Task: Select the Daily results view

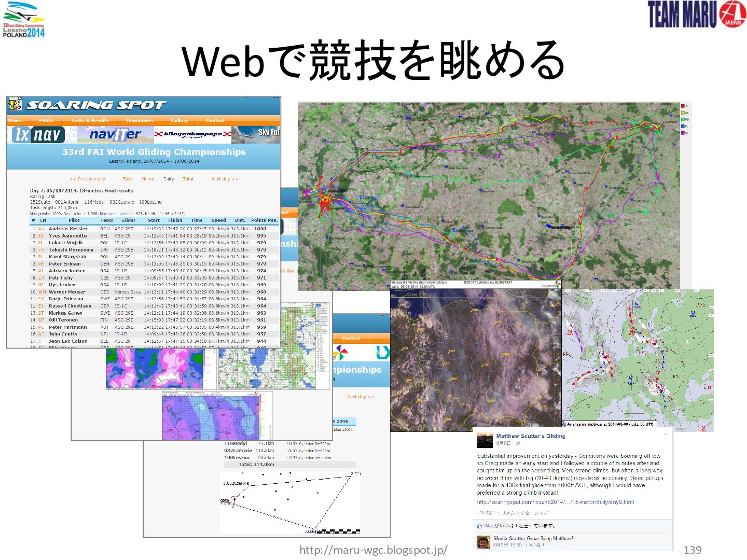Action: click(x=169, y=179)
